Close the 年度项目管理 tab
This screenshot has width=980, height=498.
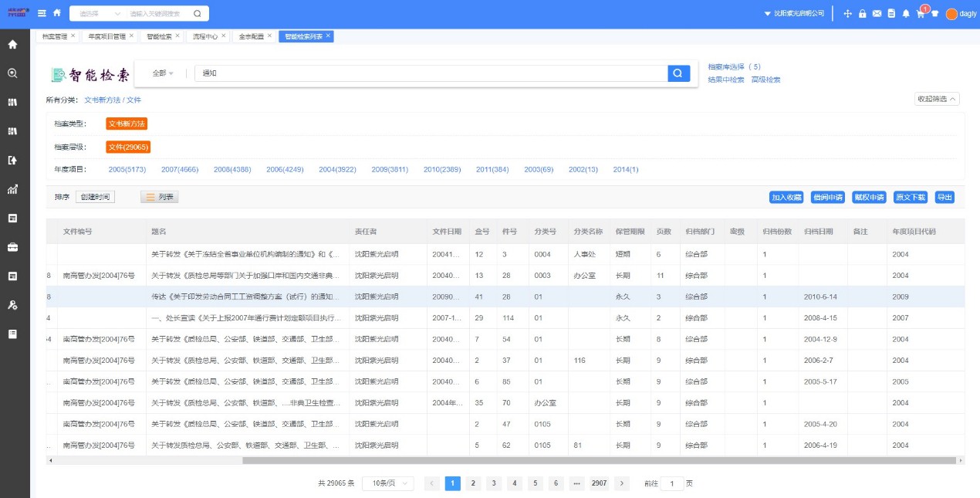point(131,36)
